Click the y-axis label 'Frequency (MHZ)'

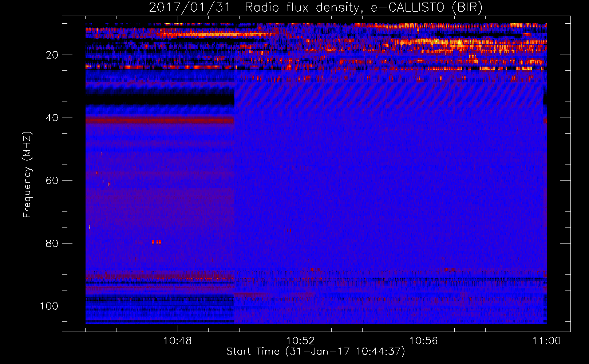(27, 175)
